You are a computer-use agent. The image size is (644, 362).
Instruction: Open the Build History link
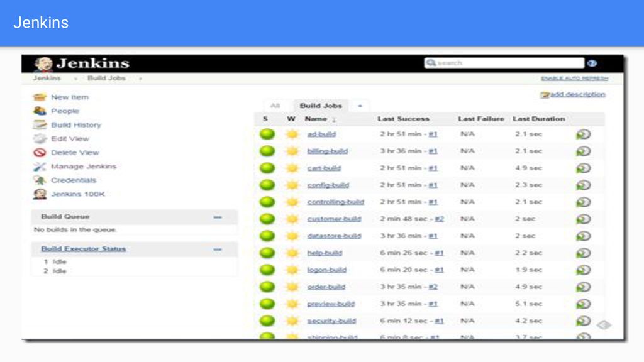[76, 125]
